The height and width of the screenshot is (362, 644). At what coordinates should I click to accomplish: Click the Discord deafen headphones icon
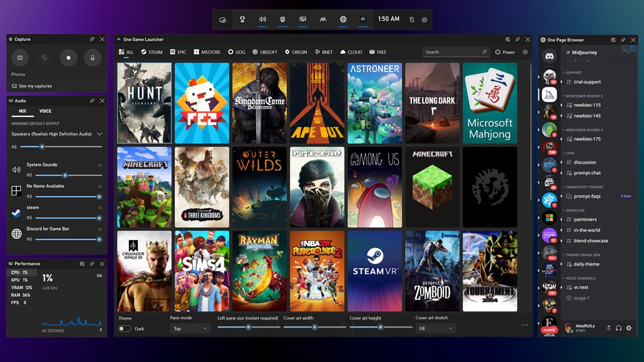click(619, 328)
